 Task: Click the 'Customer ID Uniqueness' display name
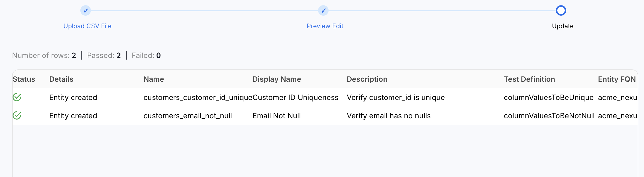click(295, 97)
